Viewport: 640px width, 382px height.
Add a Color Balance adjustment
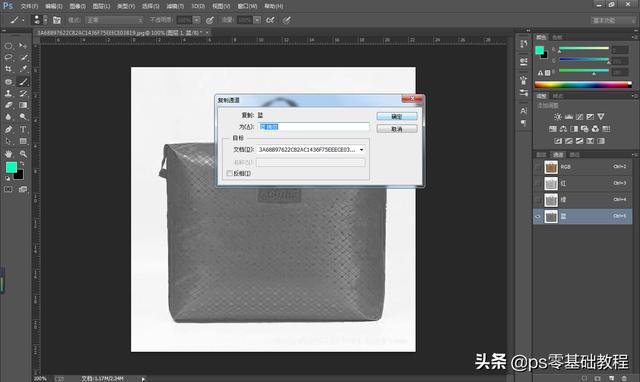[563, 129]
